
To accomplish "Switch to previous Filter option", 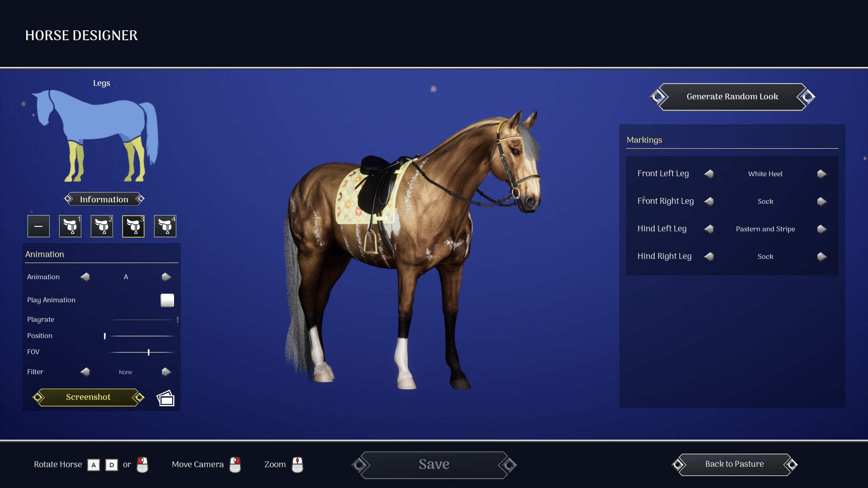I will pos(85,372).
